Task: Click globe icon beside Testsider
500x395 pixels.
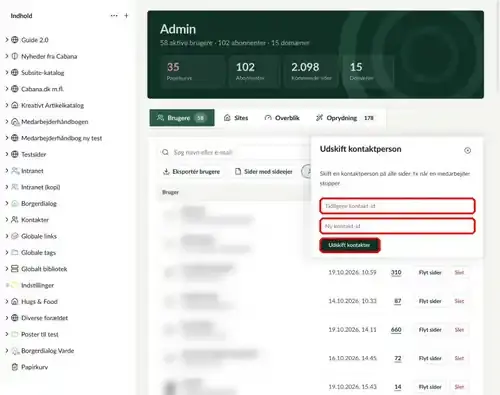Action: [15, 154]
